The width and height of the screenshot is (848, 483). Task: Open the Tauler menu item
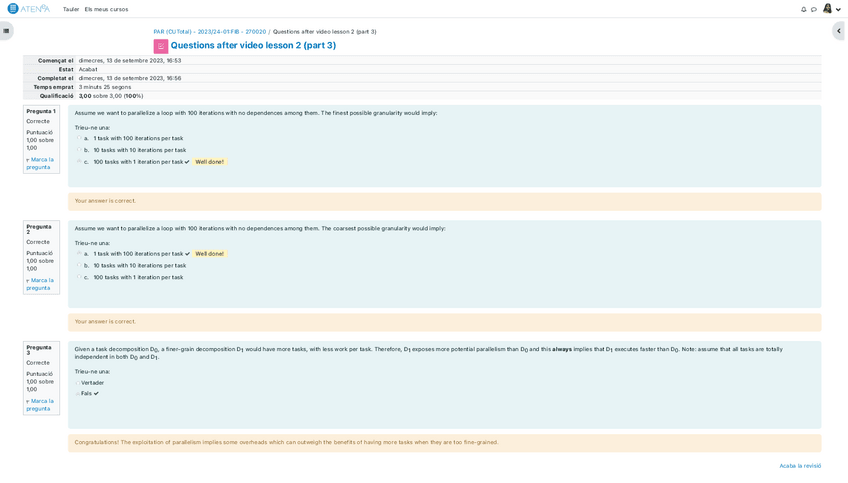tap(71, 10)
